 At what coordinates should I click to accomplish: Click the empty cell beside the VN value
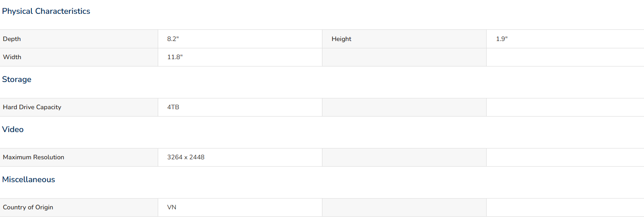pos(404,207)
